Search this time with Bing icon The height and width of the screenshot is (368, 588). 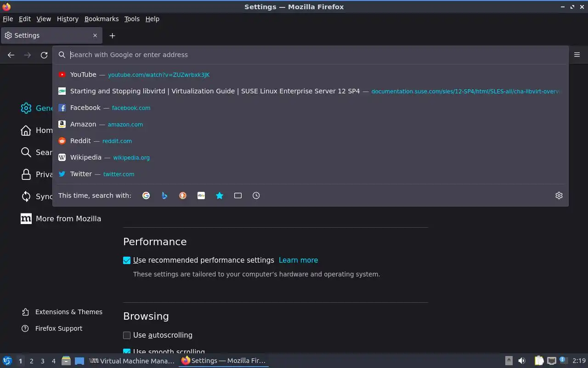[164, 195]
